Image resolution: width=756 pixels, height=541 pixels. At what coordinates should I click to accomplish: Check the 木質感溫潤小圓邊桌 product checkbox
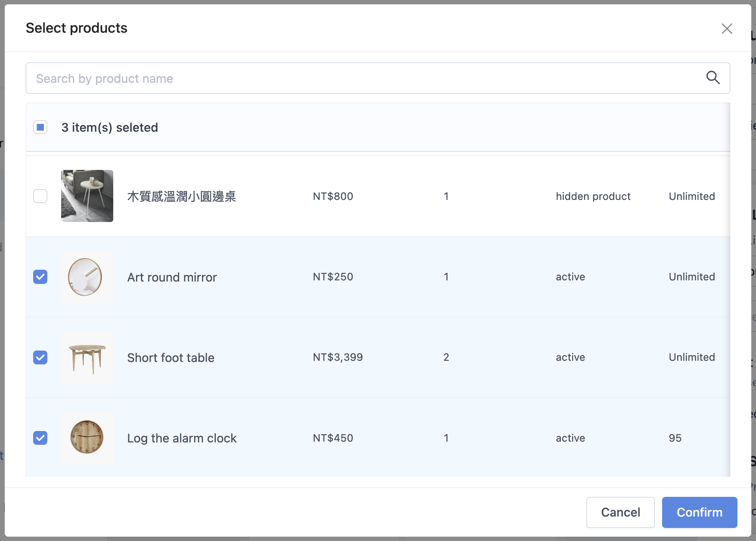[40, 196]
